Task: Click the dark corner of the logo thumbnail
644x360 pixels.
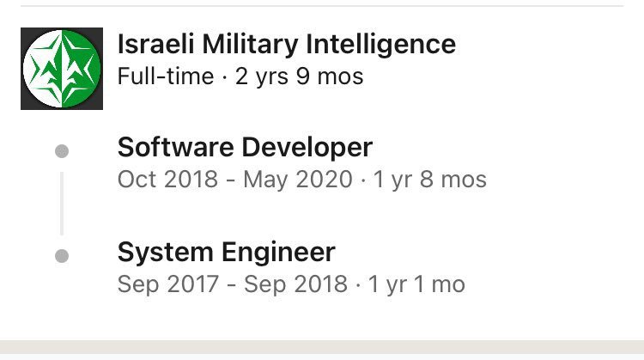Action: (x=27, y=103)
